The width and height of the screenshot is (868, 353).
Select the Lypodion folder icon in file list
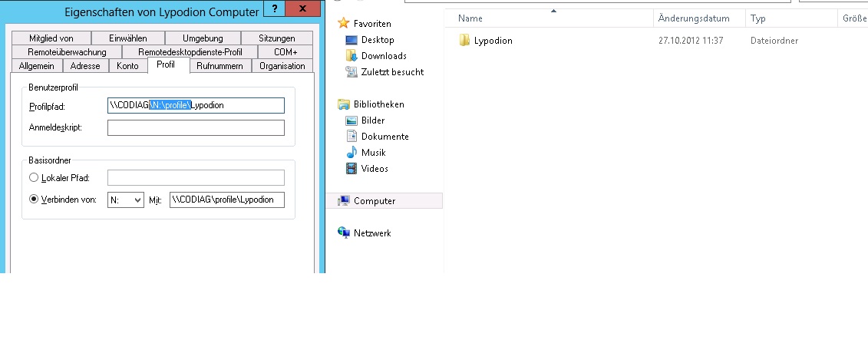[x=464, y=41]
